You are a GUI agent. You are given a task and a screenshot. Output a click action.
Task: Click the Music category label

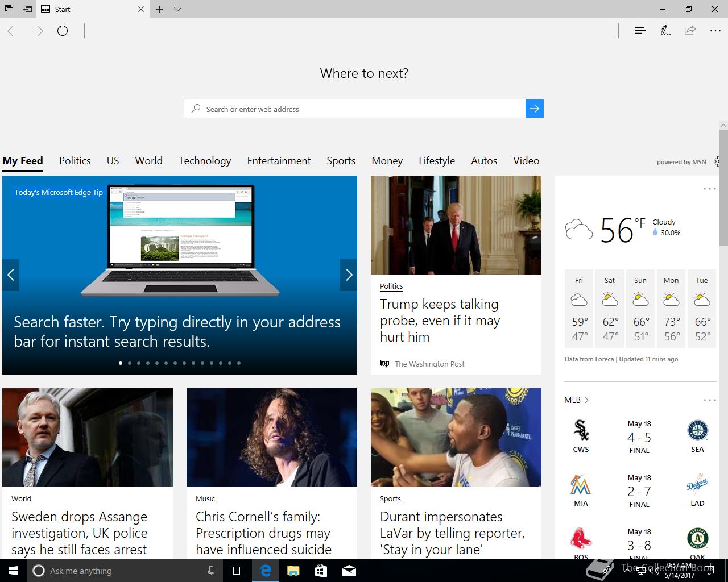tap(205, 499)
